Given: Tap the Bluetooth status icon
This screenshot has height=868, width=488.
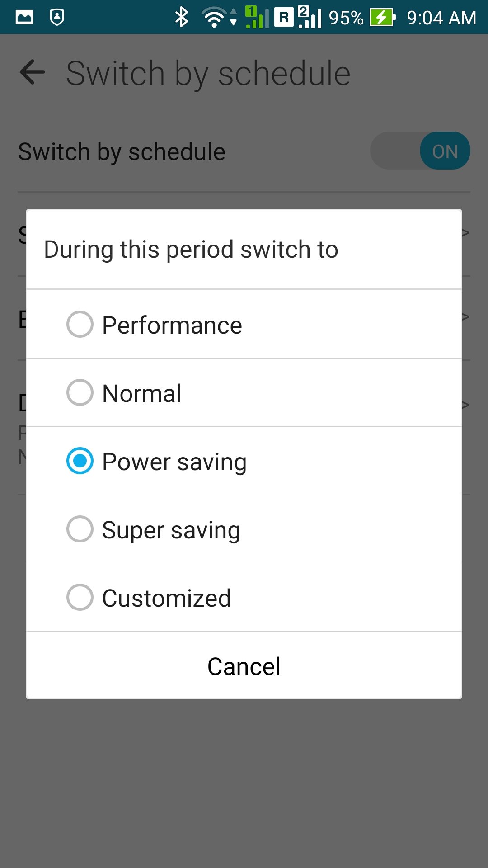Looking at the screenshot, I should (x=182, y=18).
